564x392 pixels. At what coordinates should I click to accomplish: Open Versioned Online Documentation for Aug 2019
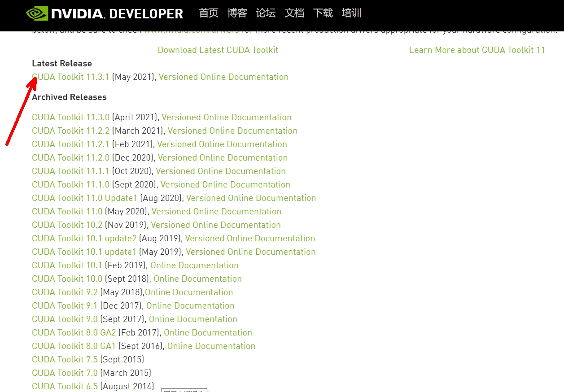250,238
